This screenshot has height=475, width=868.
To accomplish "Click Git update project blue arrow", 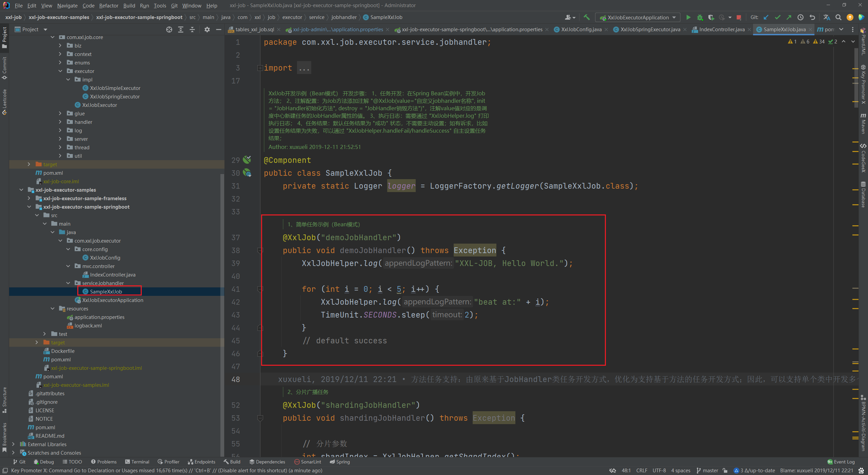I will pos(766,17).
